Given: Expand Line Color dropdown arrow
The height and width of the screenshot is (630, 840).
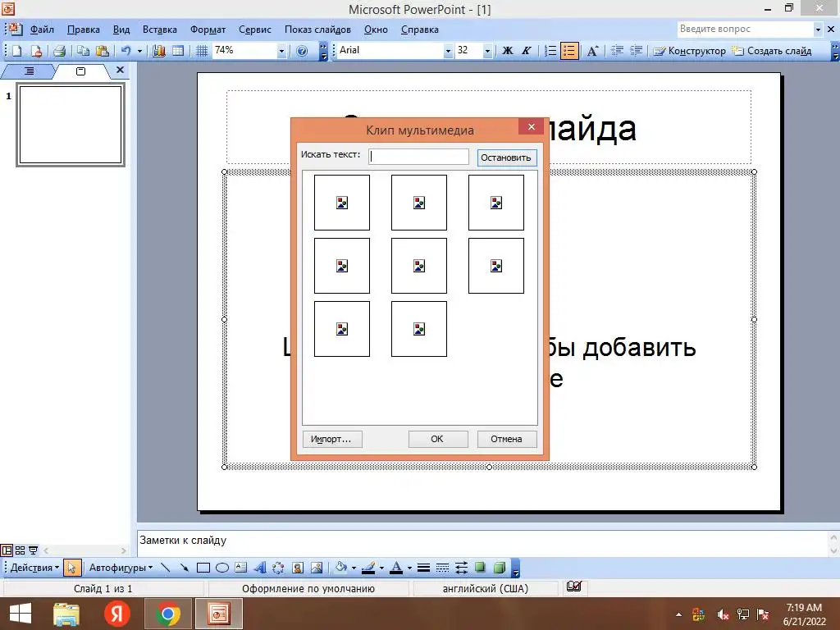Looking at the screenshot, I should tap(381, 568).
